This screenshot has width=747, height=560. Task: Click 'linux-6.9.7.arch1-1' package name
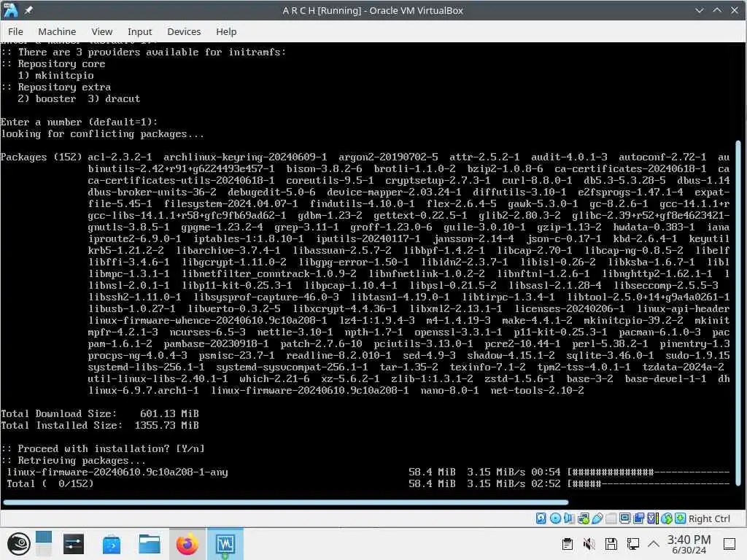[x=144, y=391]
